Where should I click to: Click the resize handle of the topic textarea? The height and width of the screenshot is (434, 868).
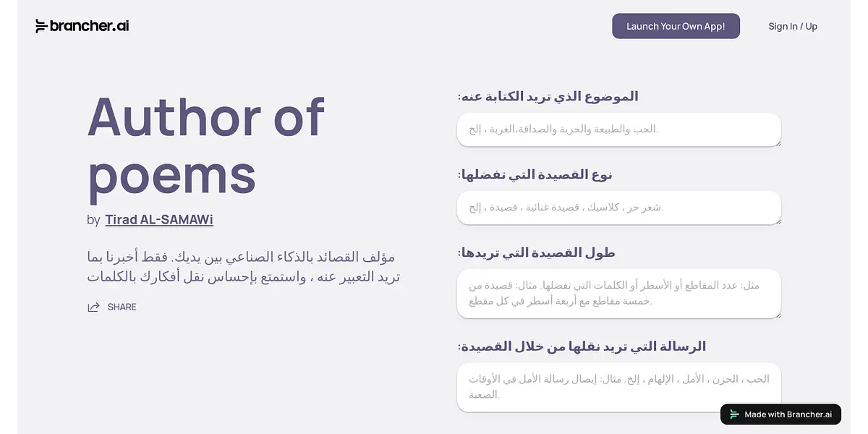pos(778,143)
